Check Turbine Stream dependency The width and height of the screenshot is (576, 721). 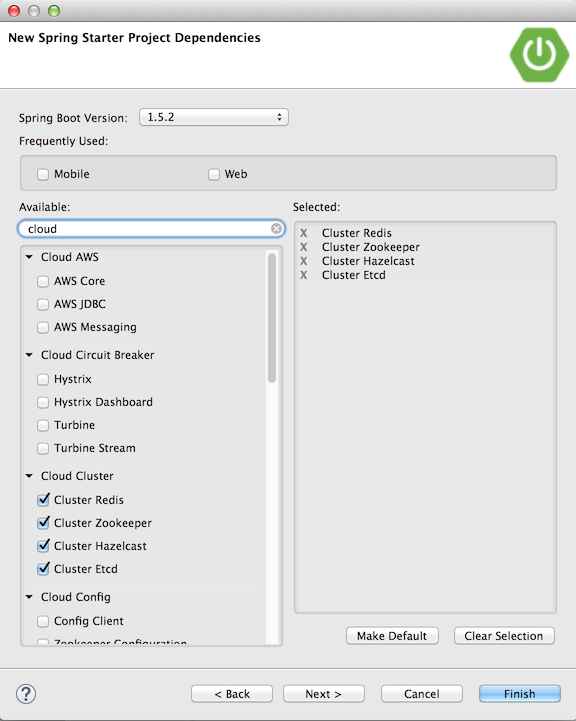43,448
